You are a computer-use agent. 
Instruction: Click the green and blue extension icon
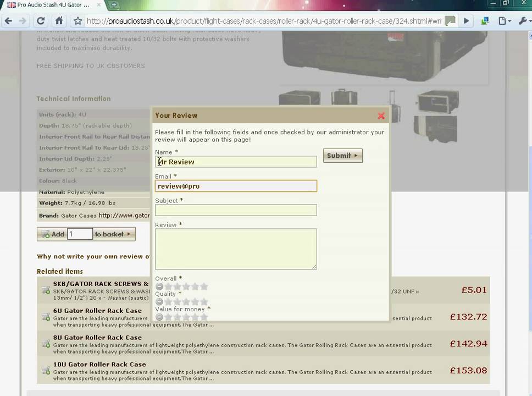[x=485, y=21]
